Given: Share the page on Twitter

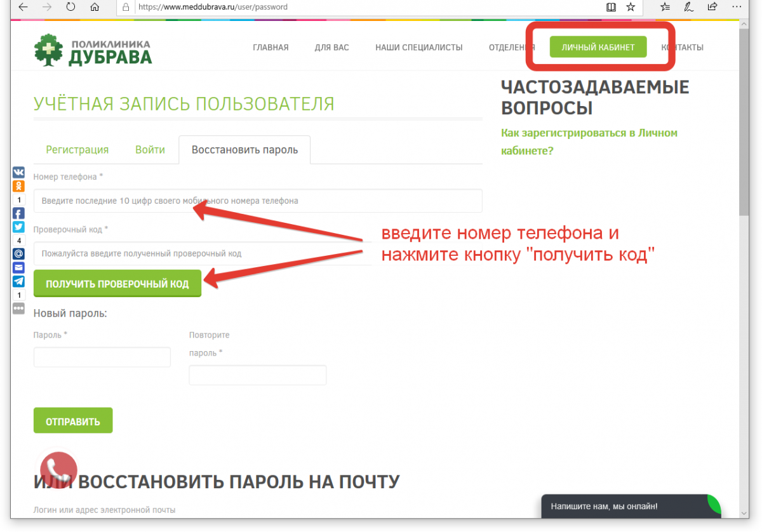Looking at the screenshot, I should click(x=18, y=227).
